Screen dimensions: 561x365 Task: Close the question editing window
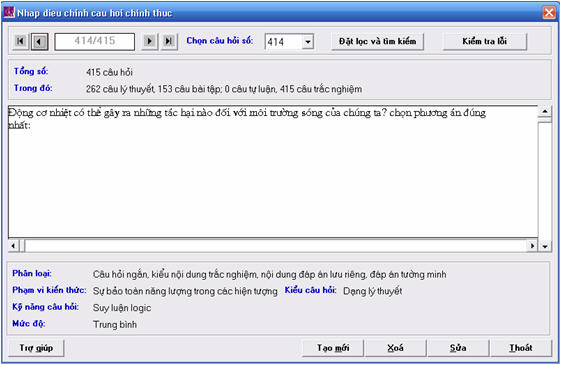tap(549, 13)
